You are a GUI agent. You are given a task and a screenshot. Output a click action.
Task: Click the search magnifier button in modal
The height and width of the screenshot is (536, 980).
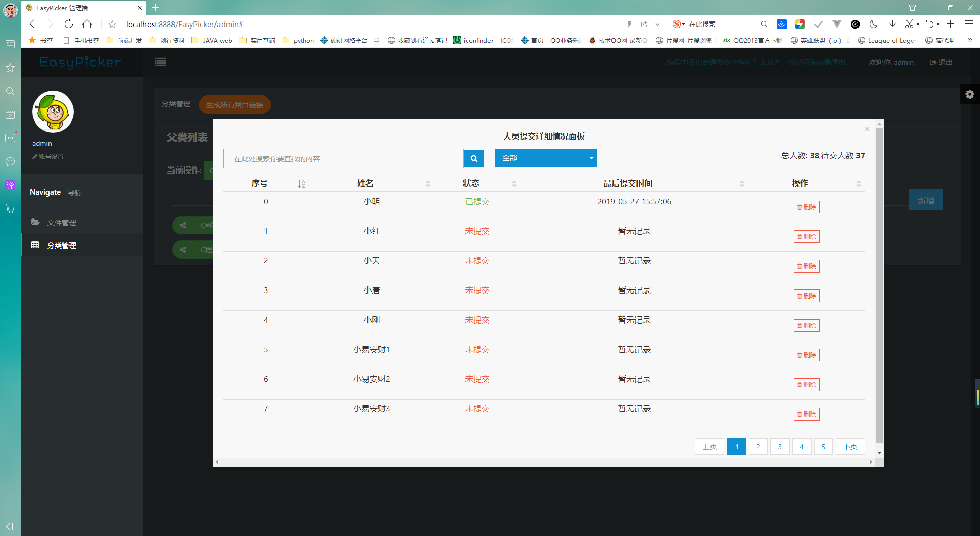pyautogui.click(x=474, y=158)
